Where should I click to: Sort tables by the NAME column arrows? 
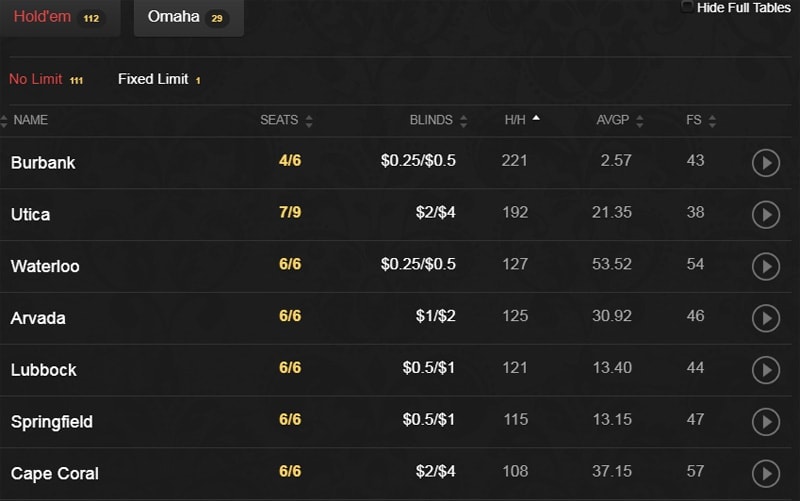[4, 121]
